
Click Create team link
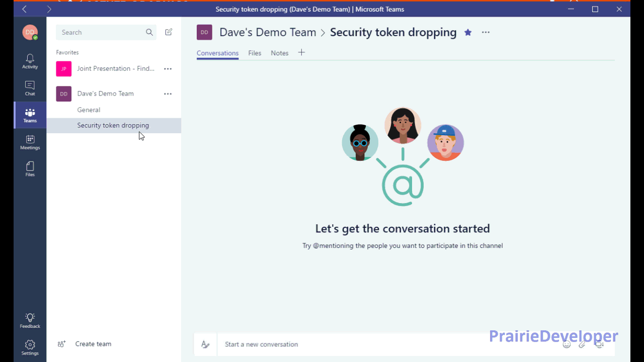[93, 344]
